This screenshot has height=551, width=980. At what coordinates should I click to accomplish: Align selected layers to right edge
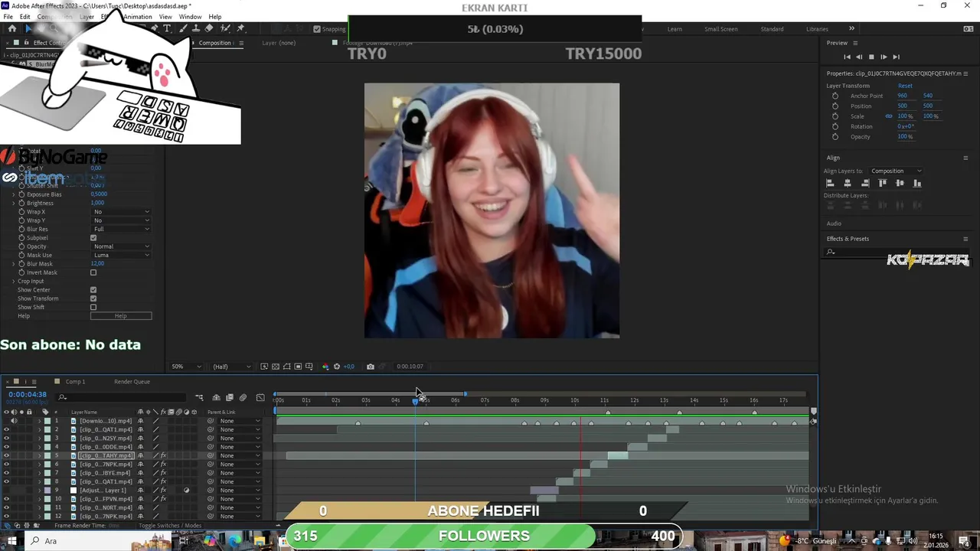(865, 183)
